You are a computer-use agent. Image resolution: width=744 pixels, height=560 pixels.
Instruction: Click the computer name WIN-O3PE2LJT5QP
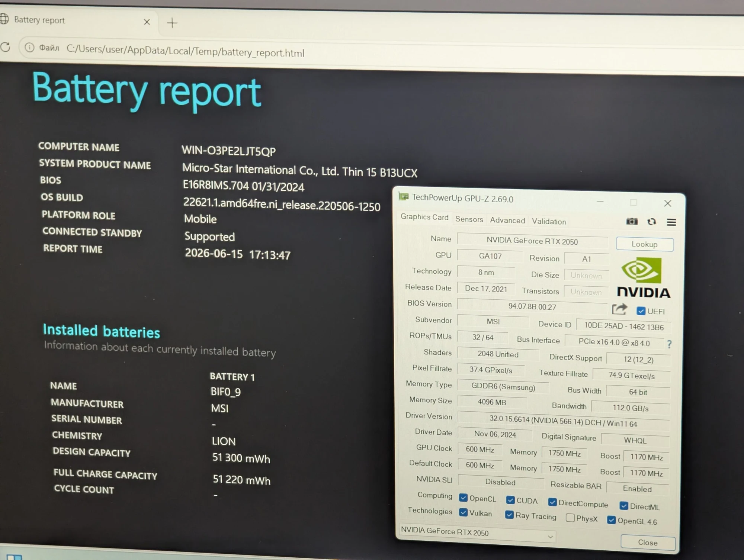click(x=229, y=151)
